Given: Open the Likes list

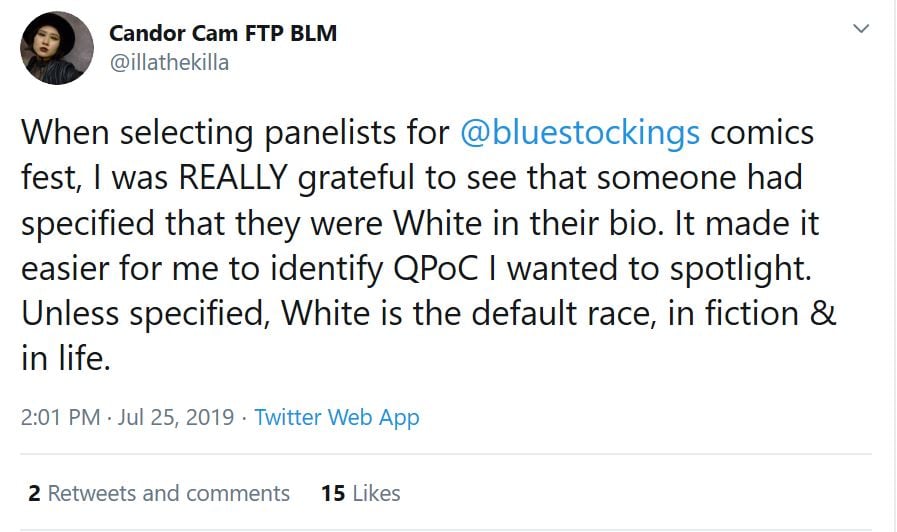Looking at the screenshot, I should [x=375, y=493].
